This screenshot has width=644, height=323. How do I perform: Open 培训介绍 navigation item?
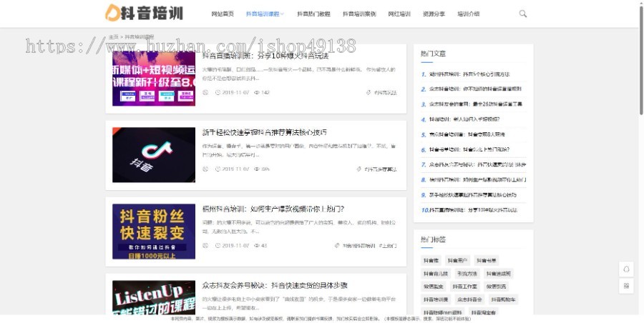468,14
